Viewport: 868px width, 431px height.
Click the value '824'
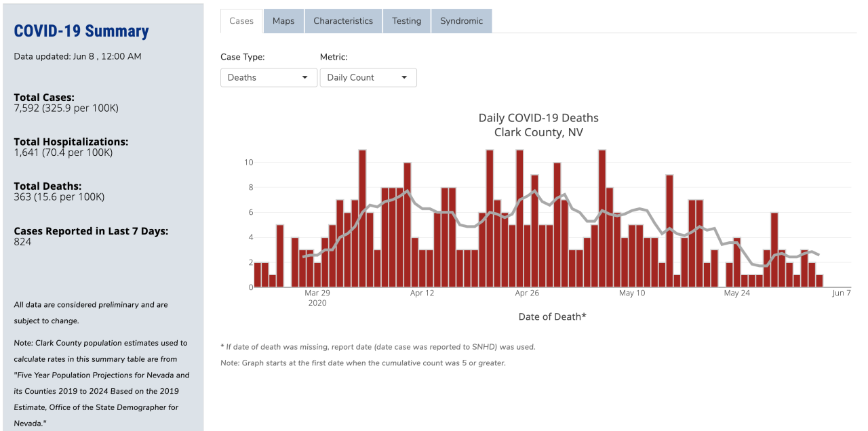22,241
